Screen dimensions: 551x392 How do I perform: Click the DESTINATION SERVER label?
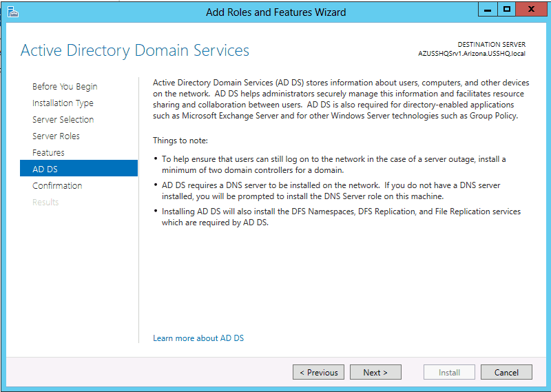[492, 45]
